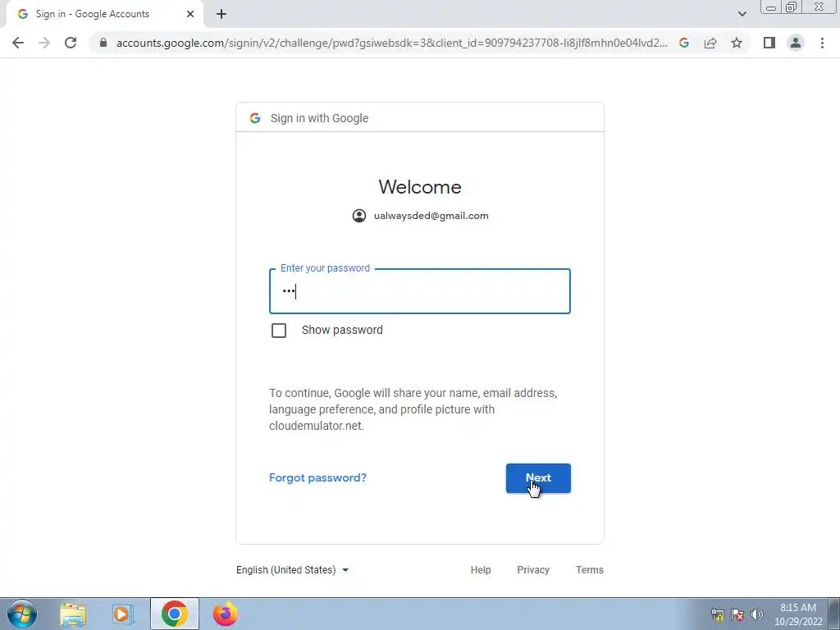Bookmark this tab with star icon
Screen dimensions: 840x630
point(737,43)
